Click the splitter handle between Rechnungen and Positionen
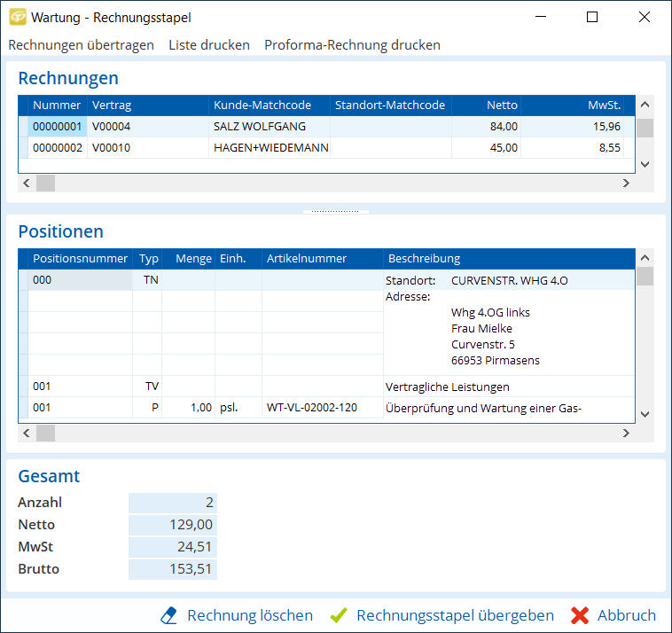 (336, 212)
